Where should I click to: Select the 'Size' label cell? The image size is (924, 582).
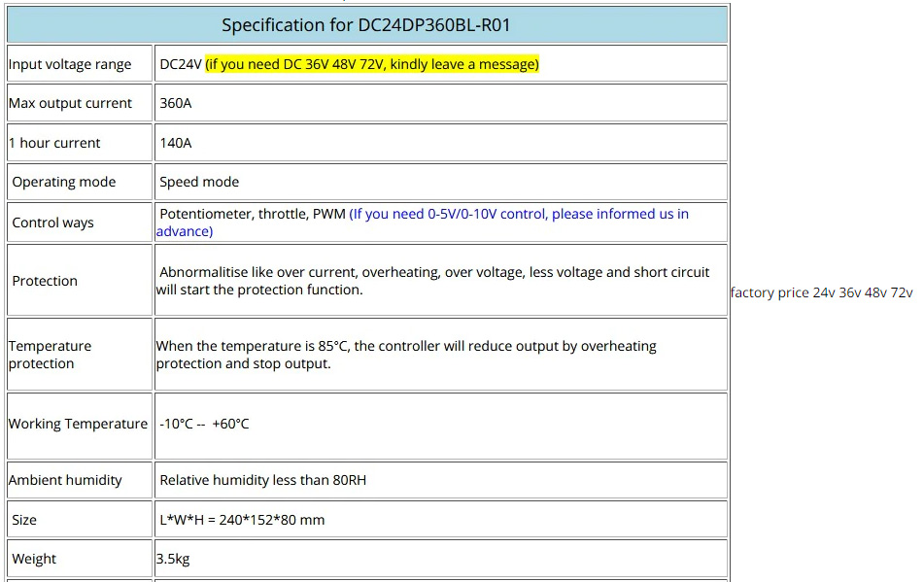pyautogui.click(x=80, y=520)
